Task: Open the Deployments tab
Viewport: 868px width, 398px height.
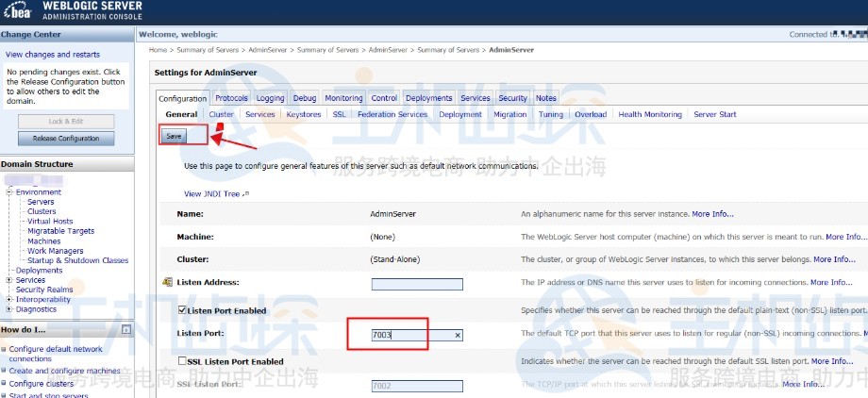Action: (429, 98)
